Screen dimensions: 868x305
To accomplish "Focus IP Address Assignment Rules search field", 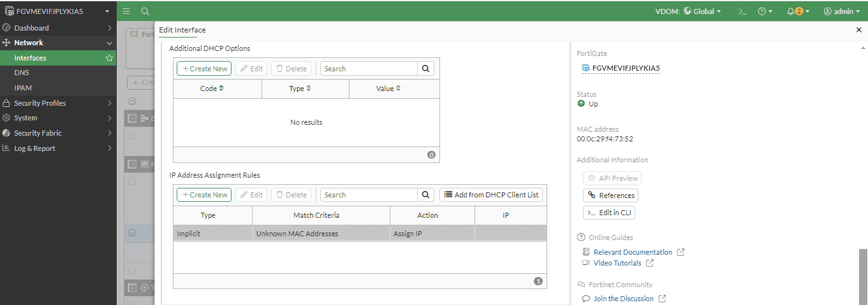I will coord(369,195).
